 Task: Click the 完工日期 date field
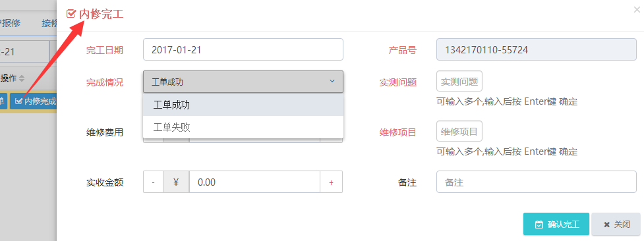click(x=243, y=49)
